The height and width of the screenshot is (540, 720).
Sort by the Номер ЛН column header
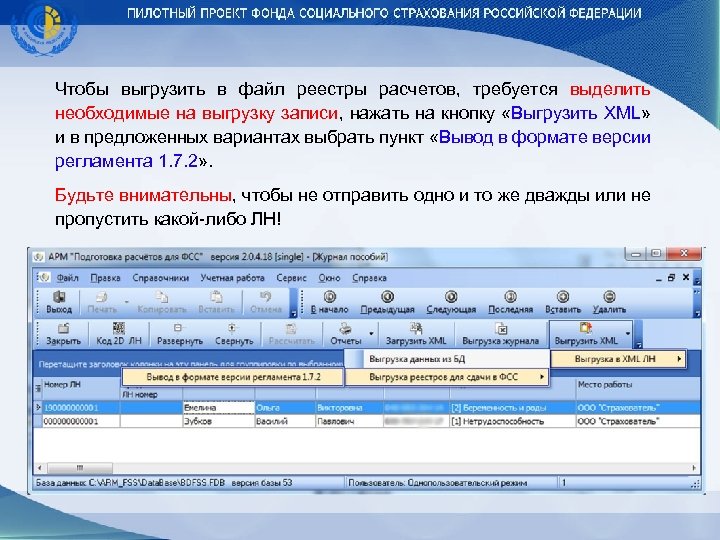[x=81, y=388]
